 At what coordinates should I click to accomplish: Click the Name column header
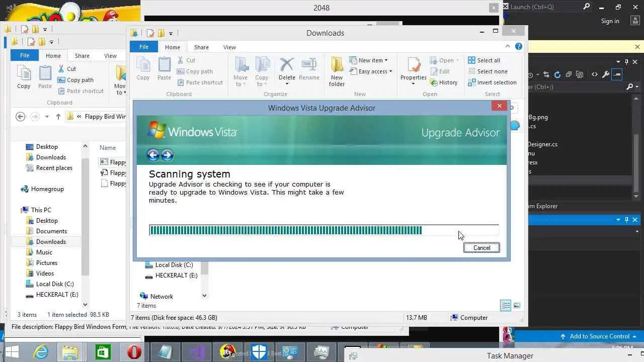108,147
